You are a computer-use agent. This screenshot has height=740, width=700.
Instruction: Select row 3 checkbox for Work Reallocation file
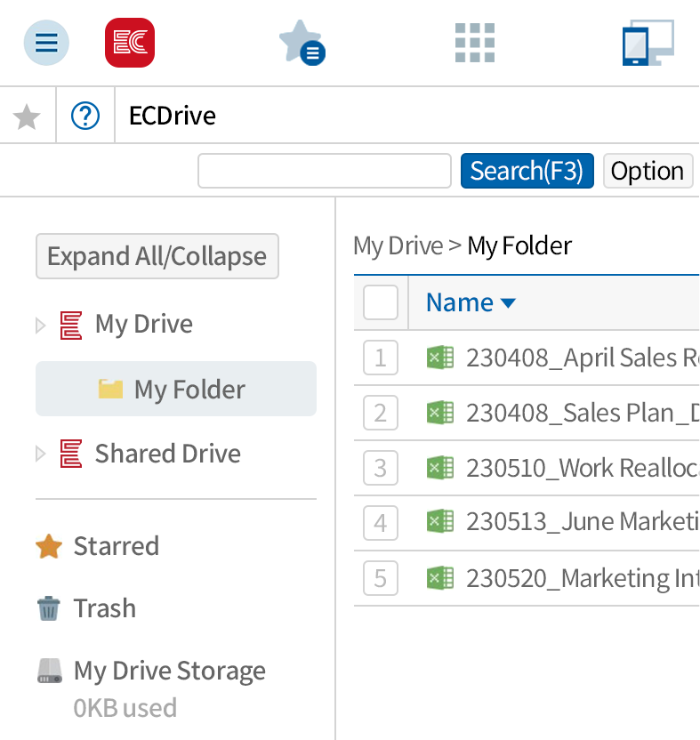click(381, 468)
